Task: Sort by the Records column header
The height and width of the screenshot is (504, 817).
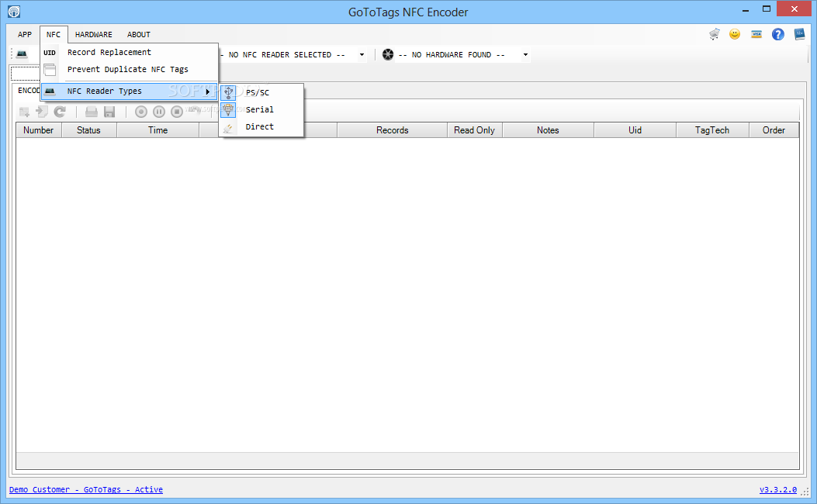Action: (393, 130)
